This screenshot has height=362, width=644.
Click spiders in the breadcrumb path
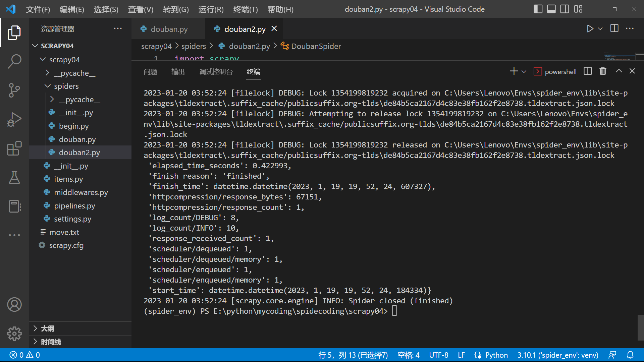coord(194,46)
